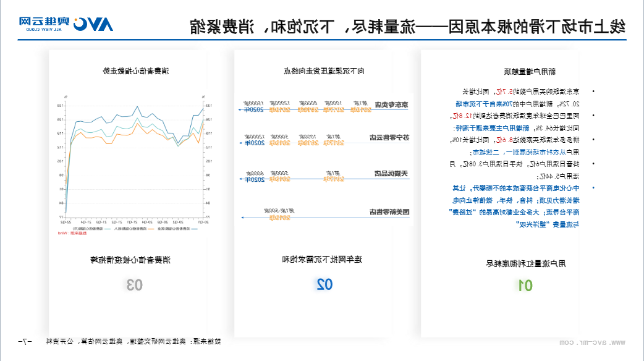644x361 pixels.
Task: Click 2016年 on the 京东专卖店 timeline
Action: (x=361, y=109)
